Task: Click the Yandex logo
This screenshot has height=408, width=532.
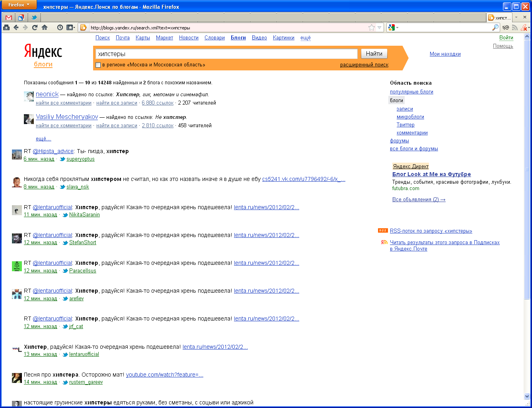Action: coord(43,52)
